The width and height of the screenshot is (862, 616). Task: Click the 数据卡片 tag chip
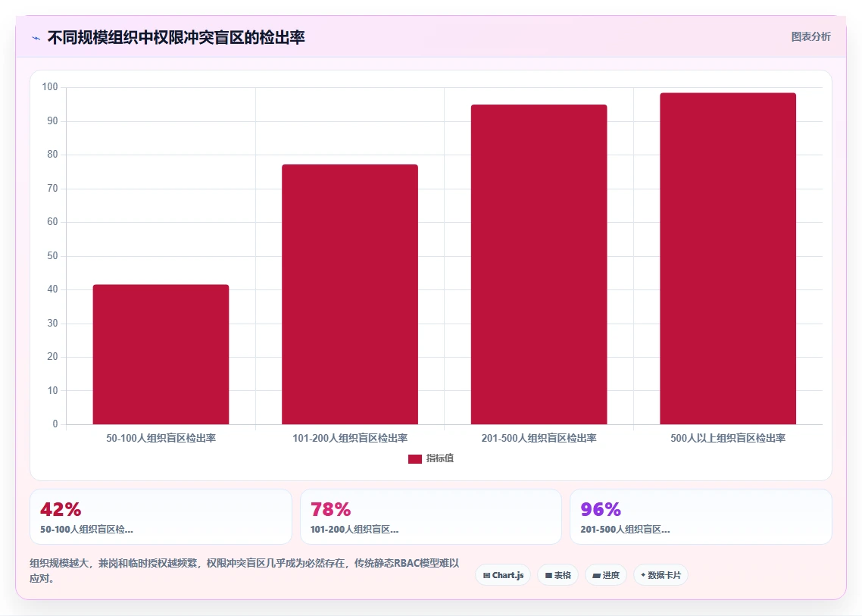pyautogui.click(x=661, y=575)
